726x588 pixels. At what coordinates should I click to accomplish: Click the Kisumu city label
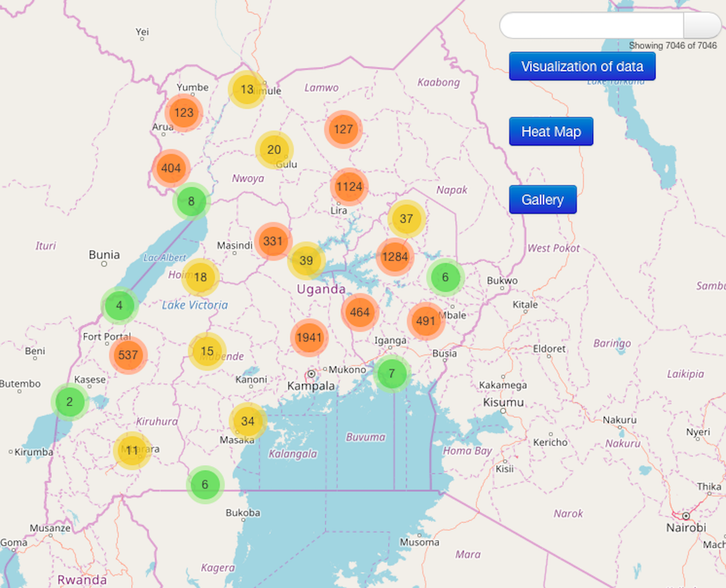(x=503, y=402)
